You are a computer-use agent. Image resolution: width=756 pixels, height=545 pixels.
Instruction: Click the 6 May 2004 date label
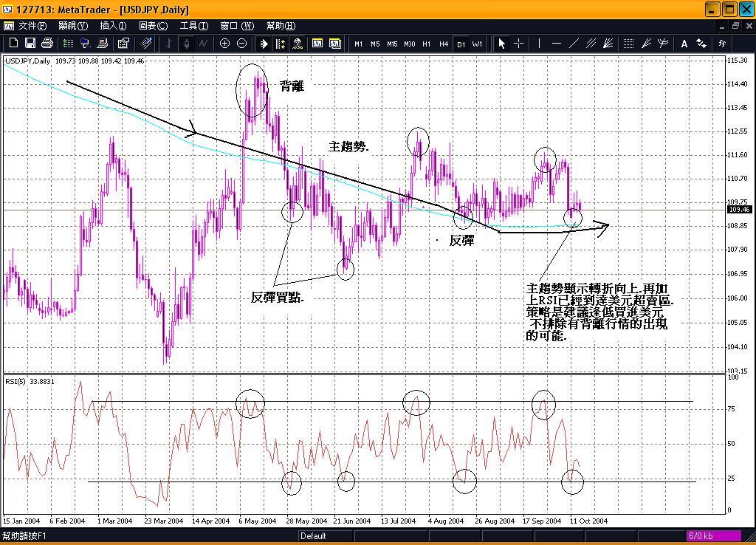[258, 521]
